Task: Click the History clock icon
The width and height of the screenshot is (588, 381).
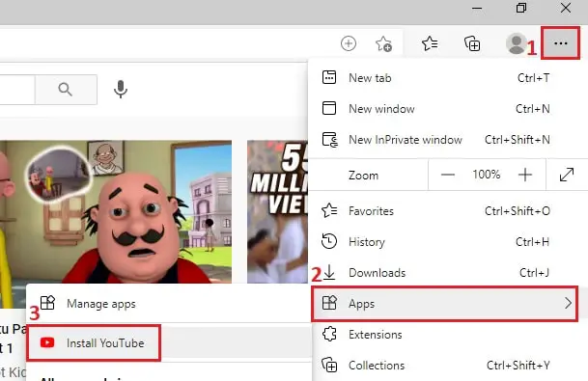Action: tap(329, 241)
